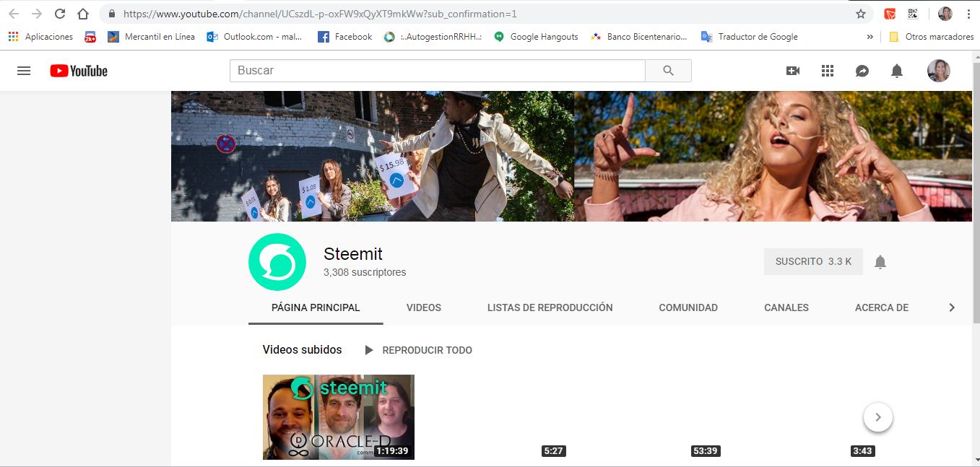Open the Steemit Oracle-D video thumbnail
The image size is (980, 467).
coord(339,417)
